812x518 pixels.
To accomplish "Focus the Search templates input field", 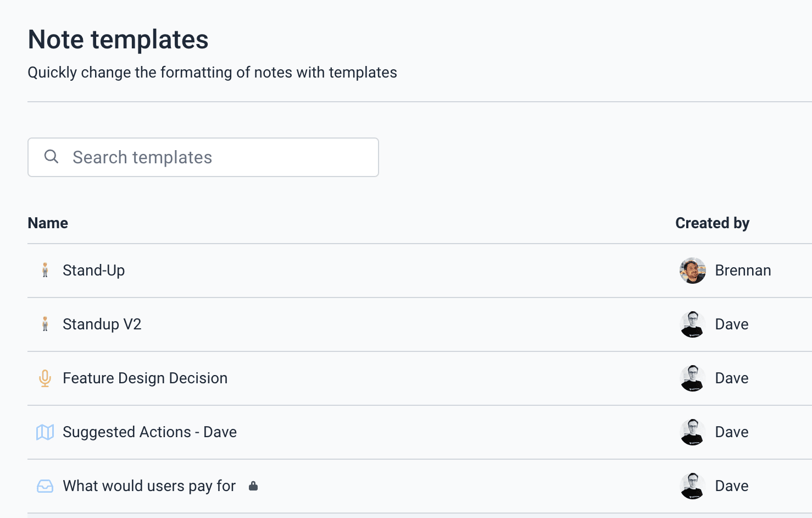I will point(220,157).
